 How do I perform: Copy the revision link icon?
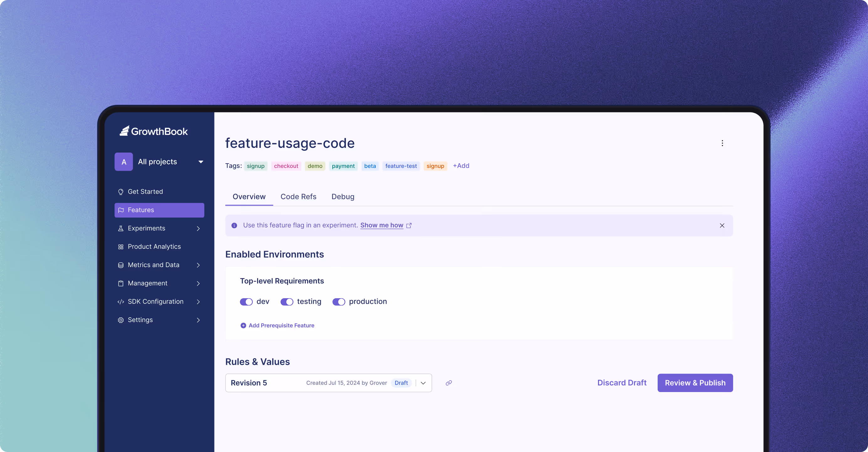click(x=448, y=383)
